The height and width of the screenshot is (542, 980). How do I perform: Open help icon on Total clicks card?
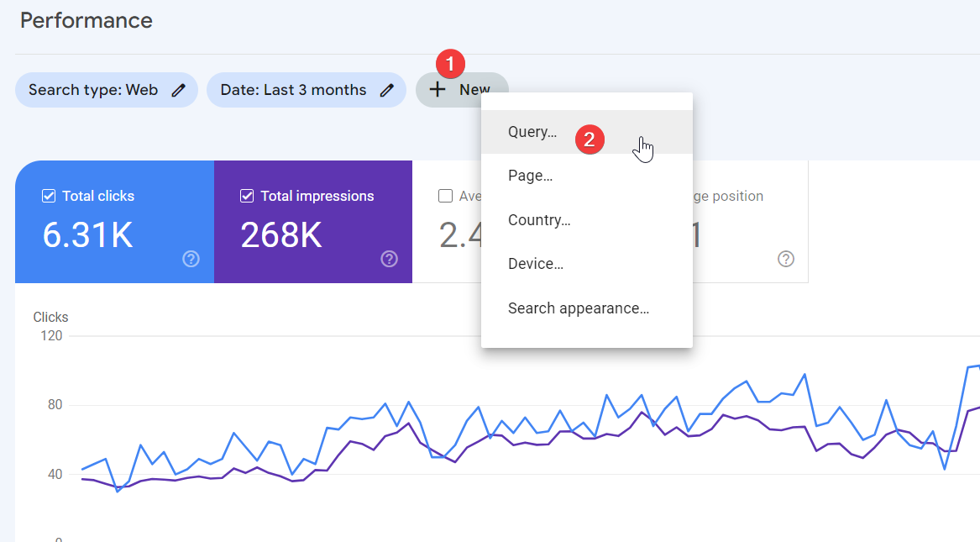(x=191, y=259)
